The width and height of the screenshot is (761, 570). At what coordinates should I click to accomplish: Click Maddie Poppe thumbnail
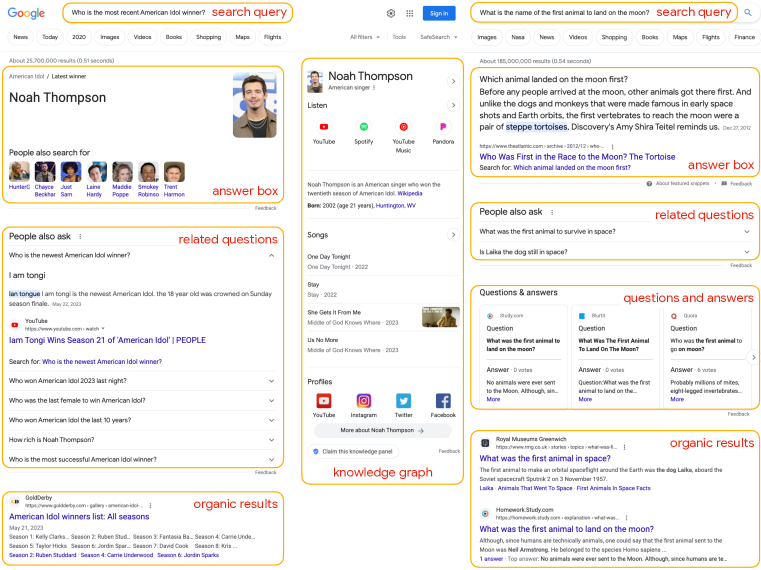pyautogui.click(x=122, y=172)
